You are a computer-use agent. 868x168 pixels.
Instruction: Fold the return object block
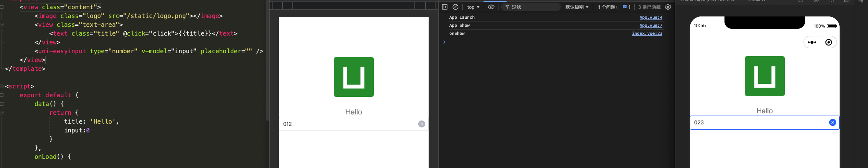[2, 113]
